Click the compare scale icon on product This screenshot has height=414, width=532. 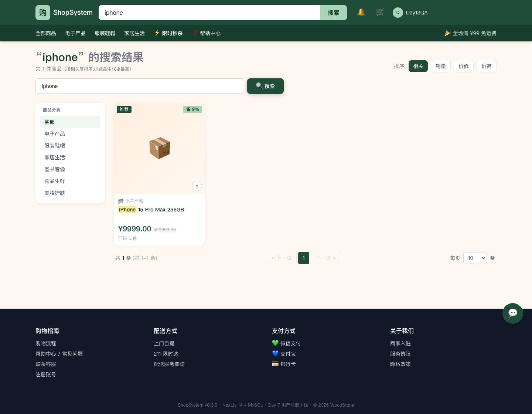pos(197,186)
